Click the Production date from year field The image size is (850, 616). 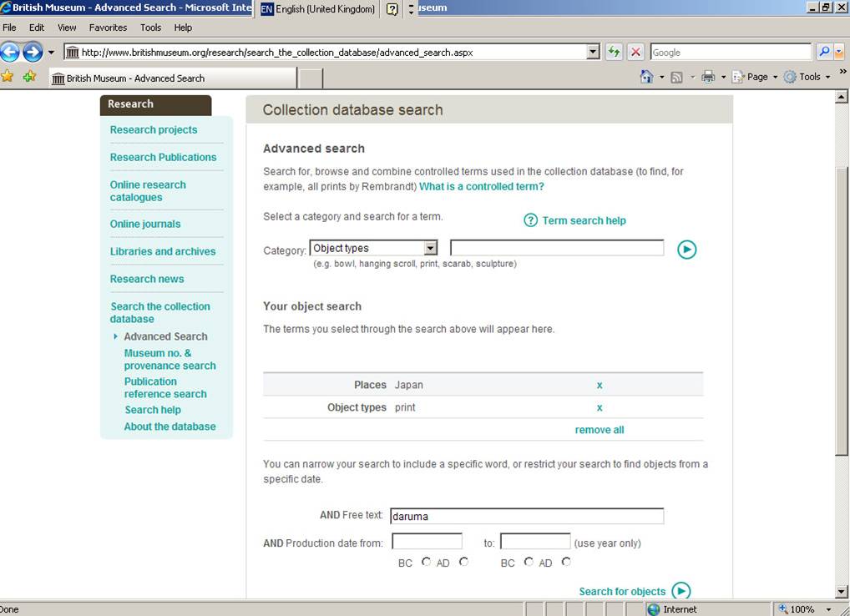pyautogui.click(x=428, y=541)
